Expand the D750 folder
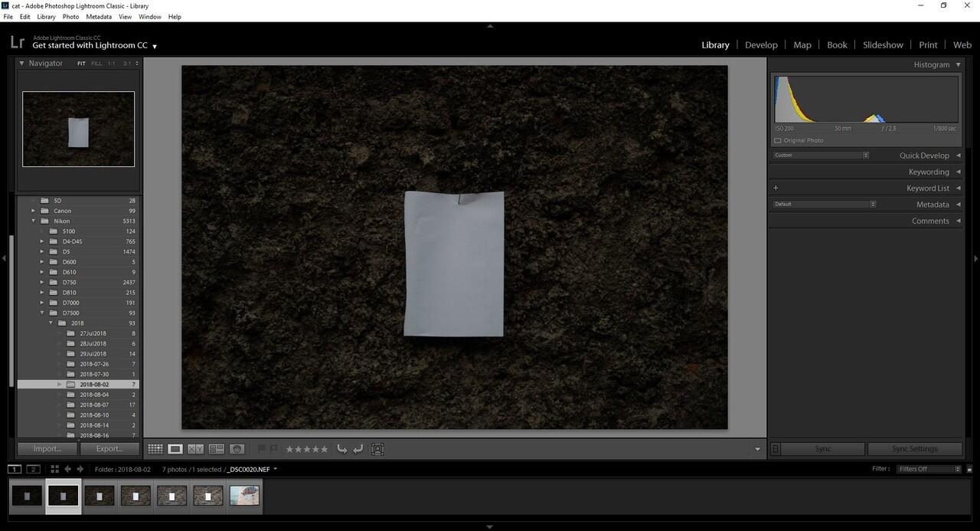980x531 pixels. pyautogui.click(x=42, y=282)
